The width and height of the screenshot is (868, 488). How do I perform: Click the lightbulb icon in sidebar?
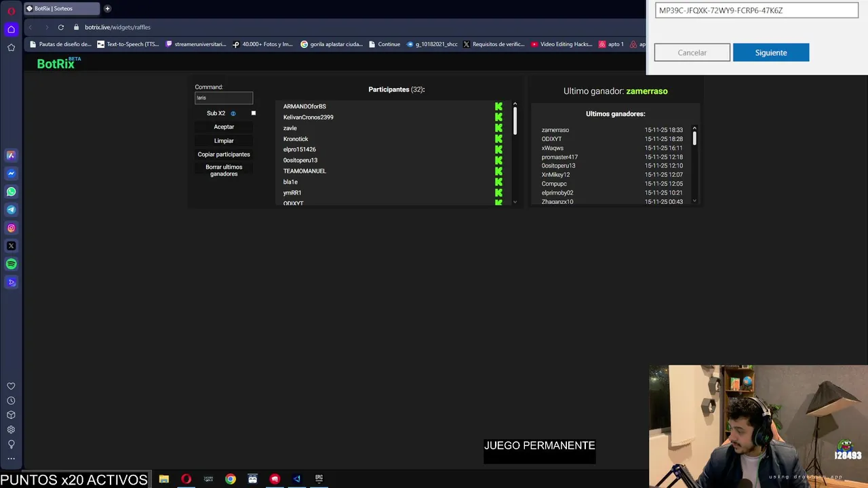point(11,444)
